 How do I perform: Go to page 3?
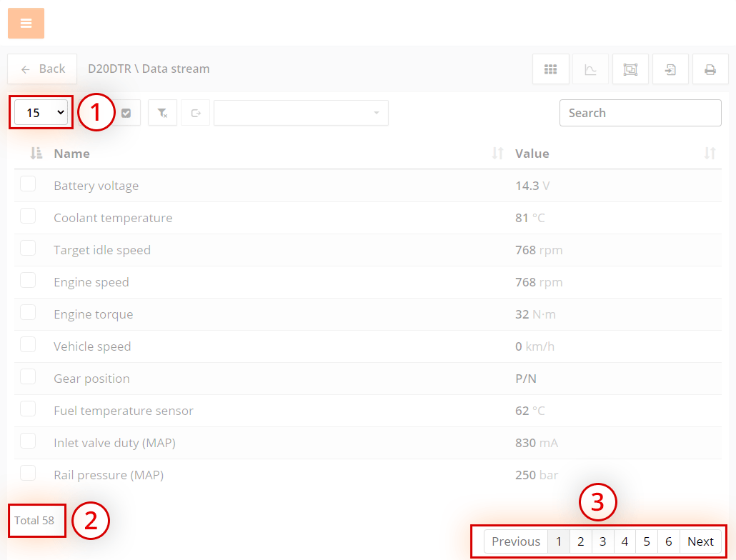click(602, 541)
